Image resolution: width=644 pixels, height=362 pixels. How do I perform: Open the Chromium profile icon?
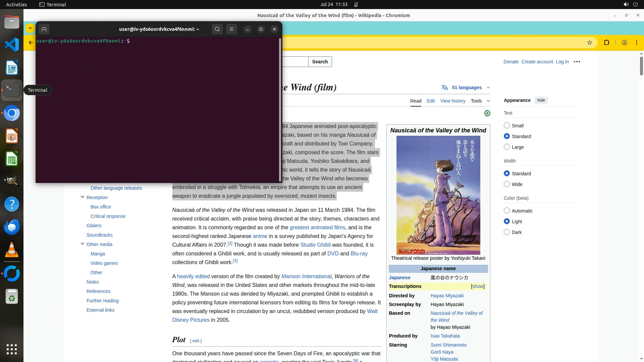(625, 43)
